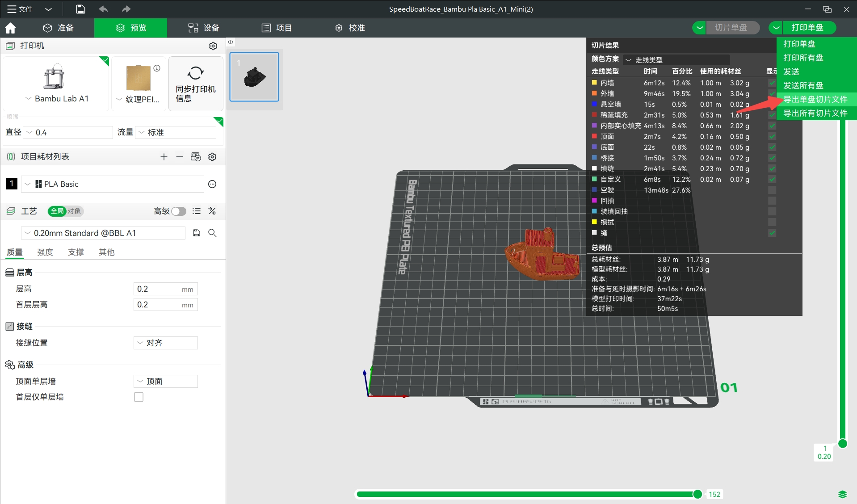Click the plate 1 thumbnail
The height and width of the screenshot is (504, 857).
(254, 76)
